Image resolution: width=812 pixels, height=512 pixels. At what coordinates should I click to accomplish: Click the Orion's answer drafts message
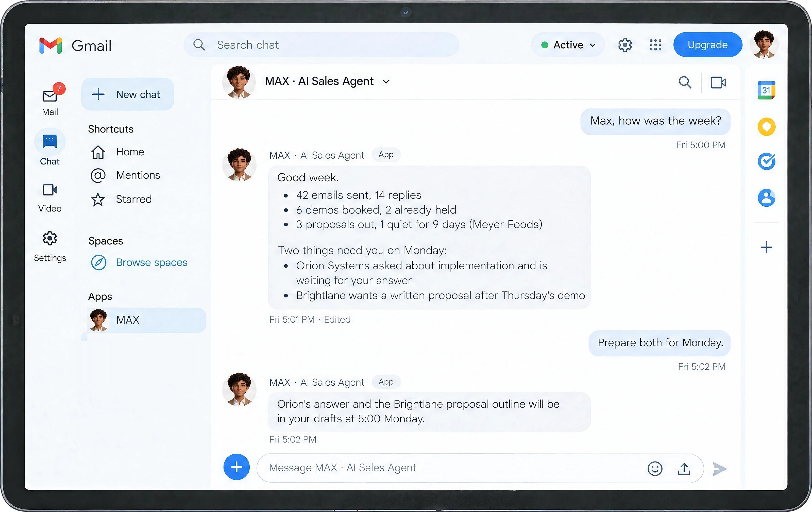tap(429, 411)
